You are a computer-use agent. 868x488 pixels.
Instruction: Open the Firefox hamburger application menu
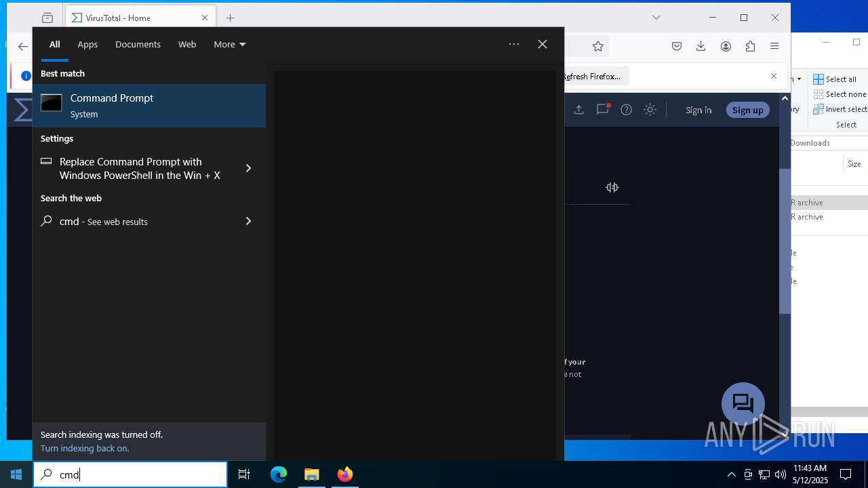pyautogui.click(x=774, y=46)
